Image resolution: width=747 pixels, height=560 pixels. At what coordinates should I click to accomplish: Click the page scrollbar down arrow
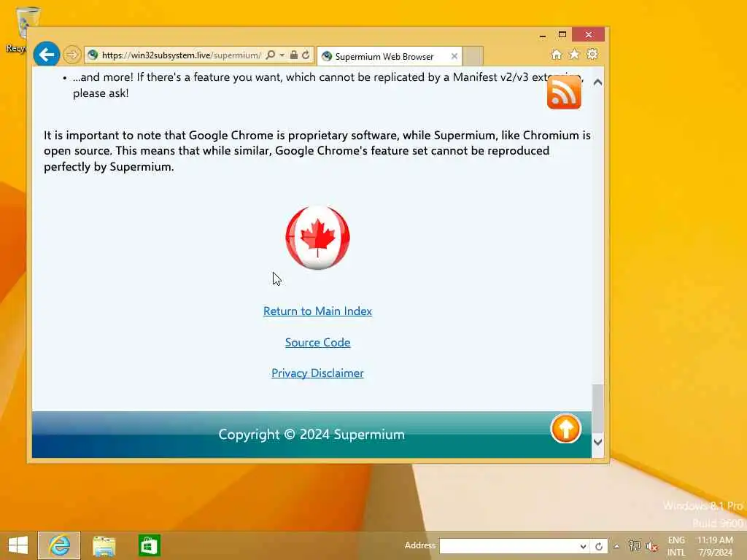pyautogui.click(x=598, y=442)
